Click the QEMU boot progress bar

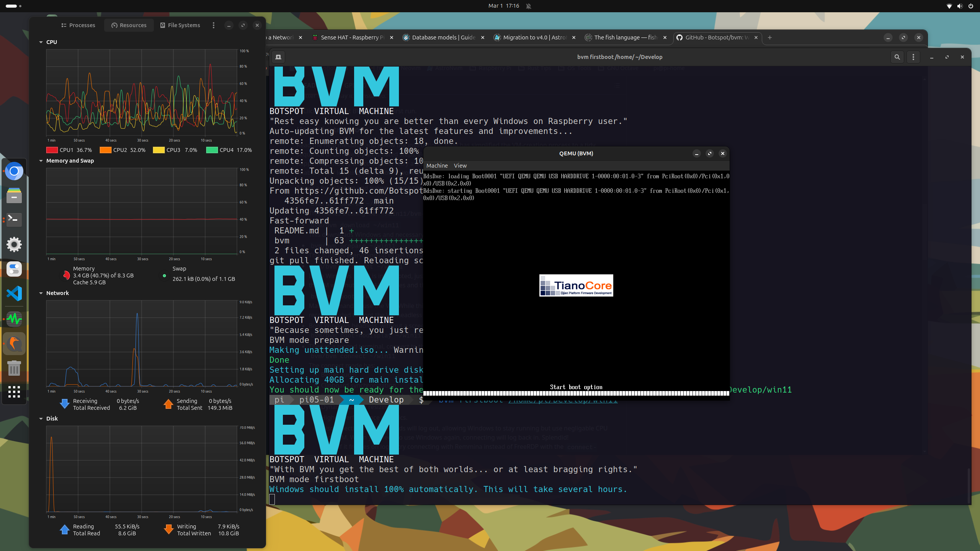coord(576,393)
